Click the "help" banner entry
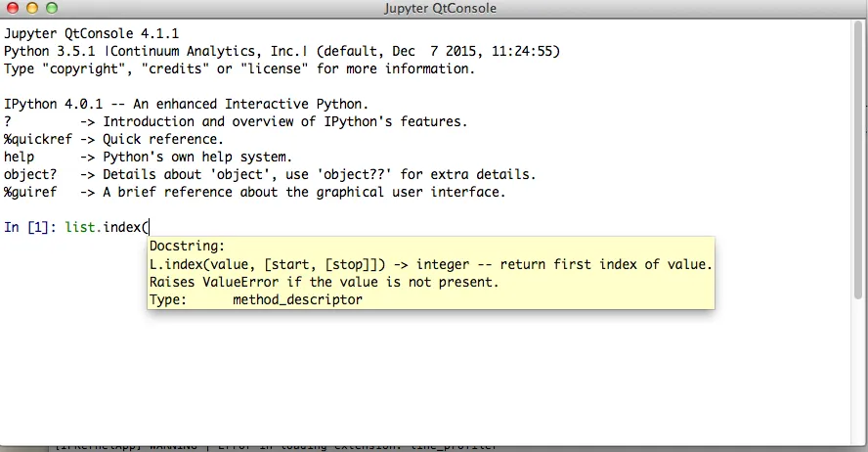This screenshot has width=868, height=452. point(20,157)
